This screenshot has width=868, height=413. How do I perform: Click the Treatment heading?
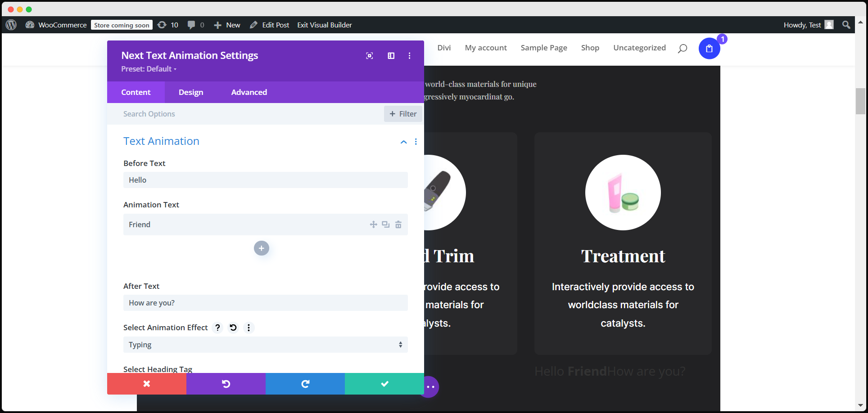click(623, 256)
